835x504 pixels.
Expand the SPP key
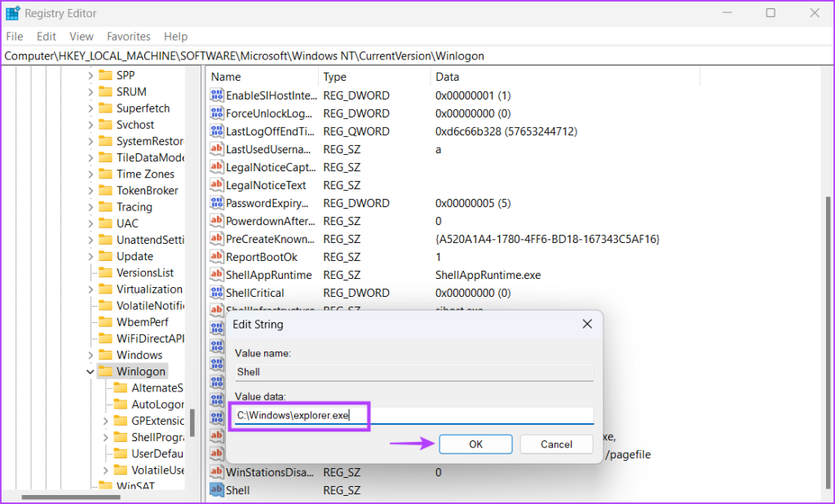click(91, 76)
